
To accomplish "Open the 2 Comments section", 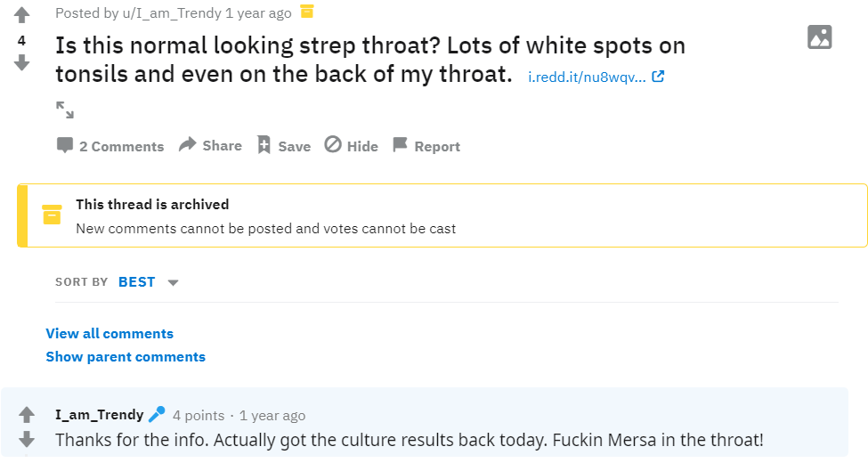I will [x=110, y=146].
